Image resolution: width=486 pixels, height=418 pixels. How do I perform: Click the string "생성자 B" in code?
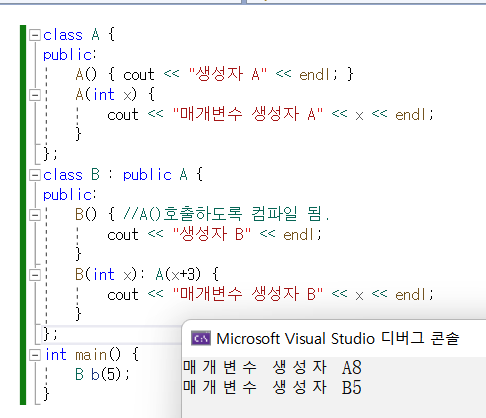tap(212, 234)
